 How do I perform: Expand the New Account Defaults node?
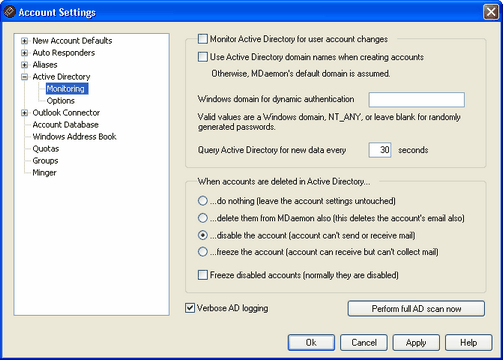(24, 41)
